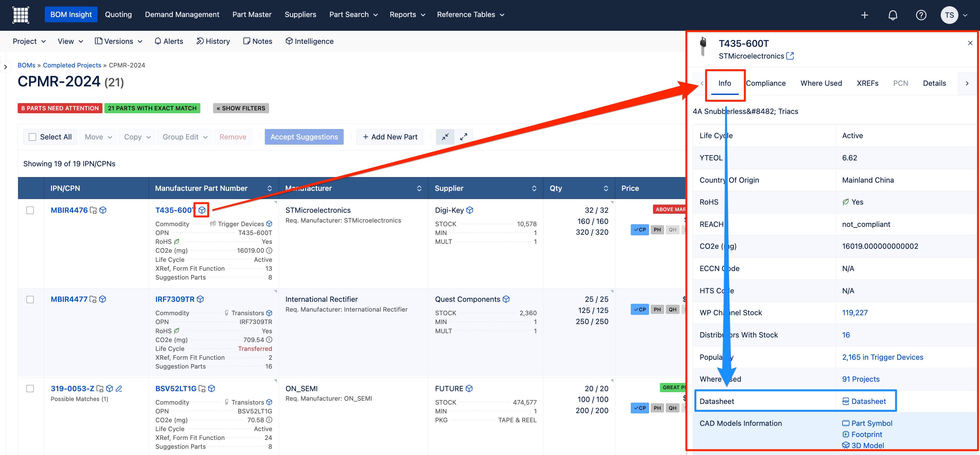This screenshot has width=980, height=455.
Task: Click CO2e info icon for T435-600T
Action: 269,250
